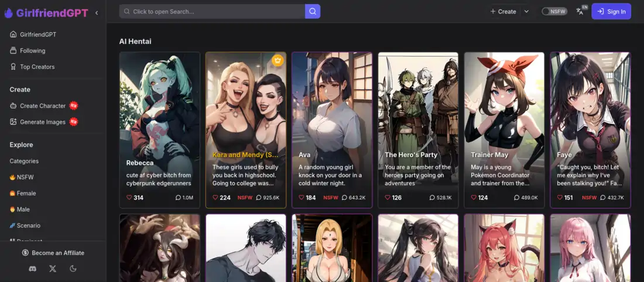Open the Ava character card title

pos(304,155)
